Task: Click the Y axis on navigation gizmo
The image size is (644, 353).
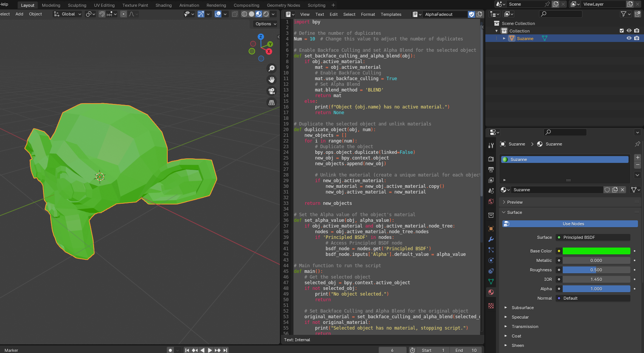Action: (x=270, y=44)
